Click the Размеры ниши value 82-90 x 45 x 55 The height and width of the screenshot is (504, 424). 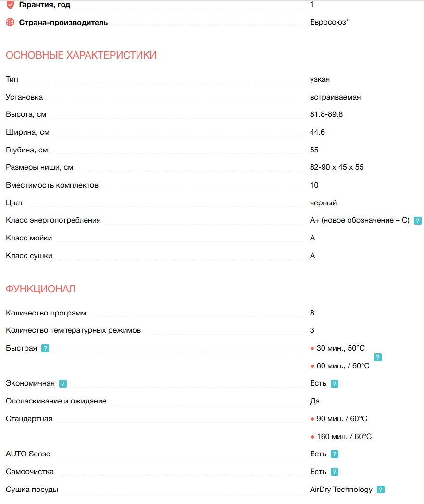point(337,167)
